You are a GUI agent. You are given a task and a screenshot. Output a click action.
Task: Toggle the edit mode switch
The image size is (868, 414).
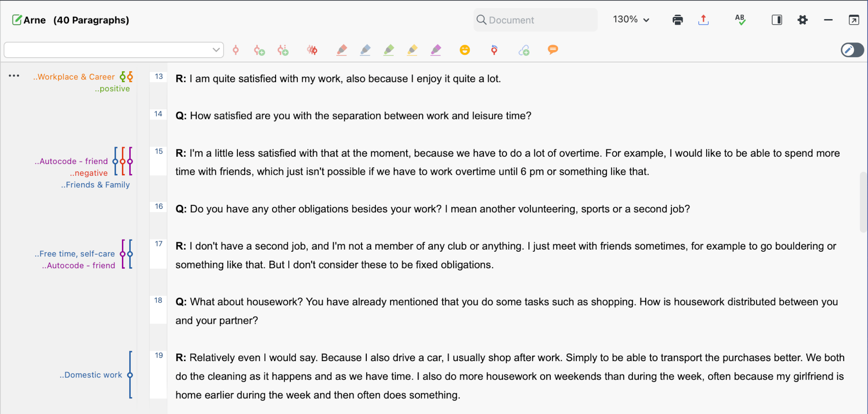(852, 50)
